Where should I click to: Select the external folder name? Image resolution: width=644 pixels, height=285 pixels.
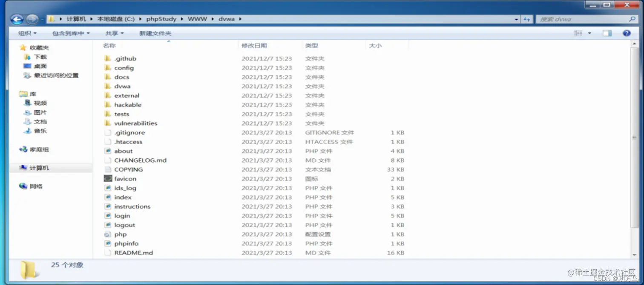click(127, 96)
